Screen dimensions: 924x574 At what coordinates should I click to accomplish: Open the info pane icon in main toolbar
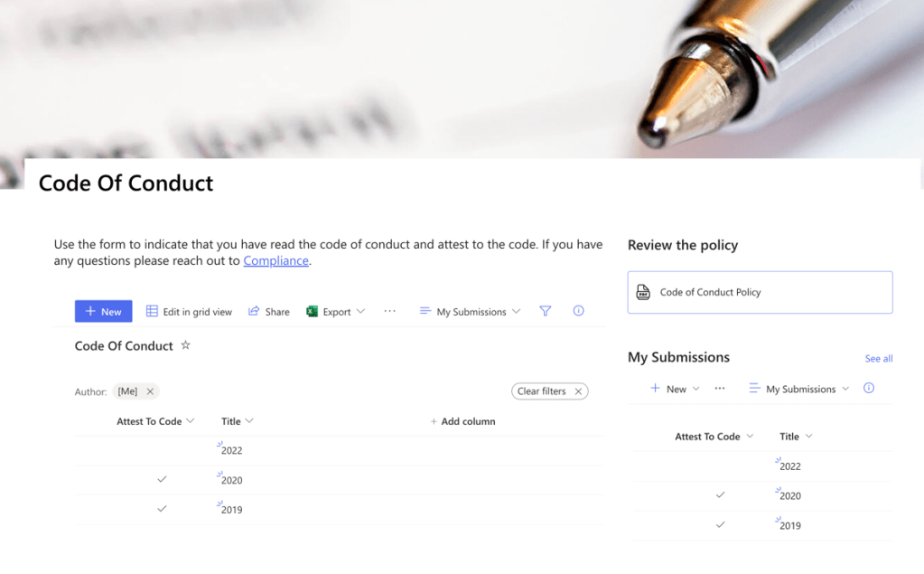tap(579, 311)
